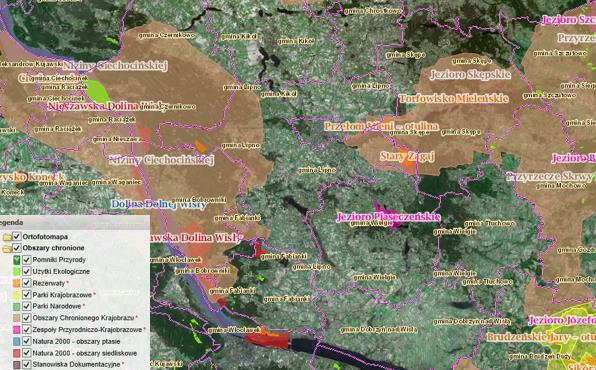The image size is (596, 370).
Task: Click the Stanowiska Dokumentacyjne grey swatch
Action: 17,365
